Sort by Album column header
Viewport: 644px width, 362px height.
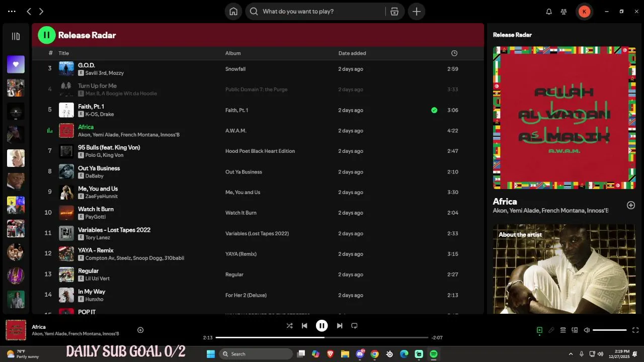[233, 53]
